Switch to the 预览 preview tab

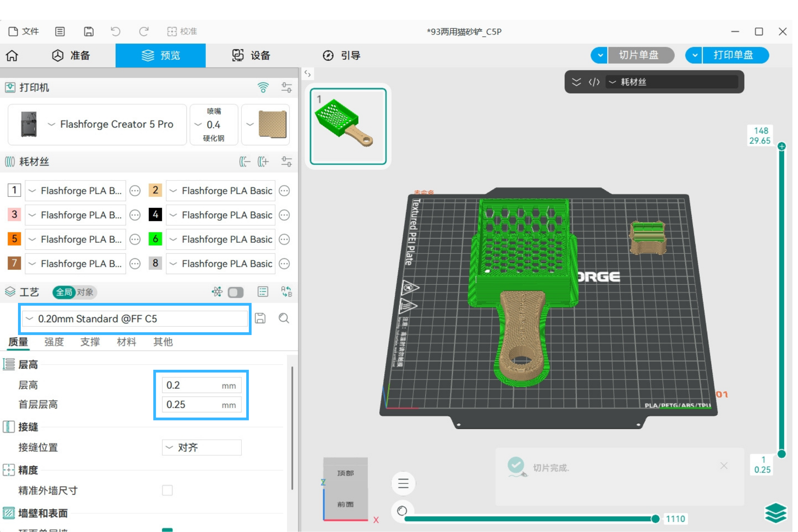[x=161, y=56]
